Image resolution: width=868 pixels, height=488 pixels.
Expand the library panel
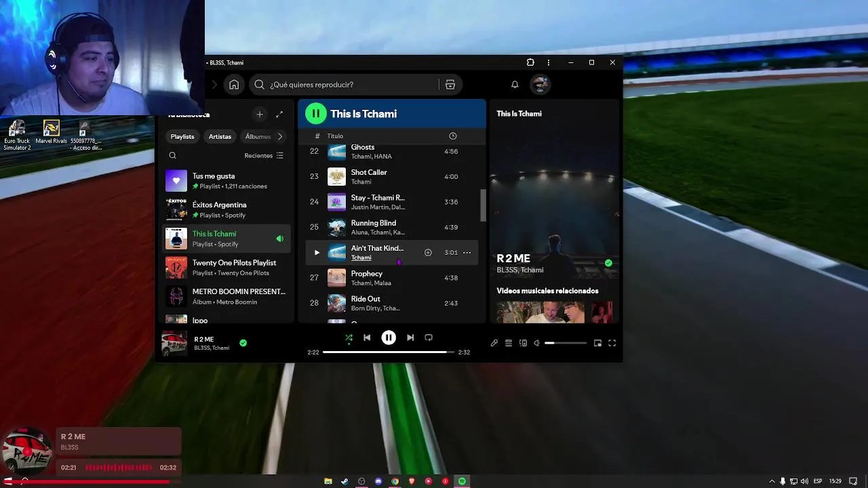coord(279,115)
